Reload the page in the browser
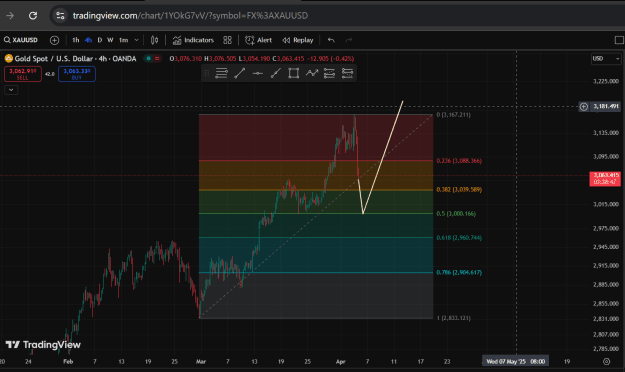Image resolution: width=625 pixels, height=372 pixels. 33,16
